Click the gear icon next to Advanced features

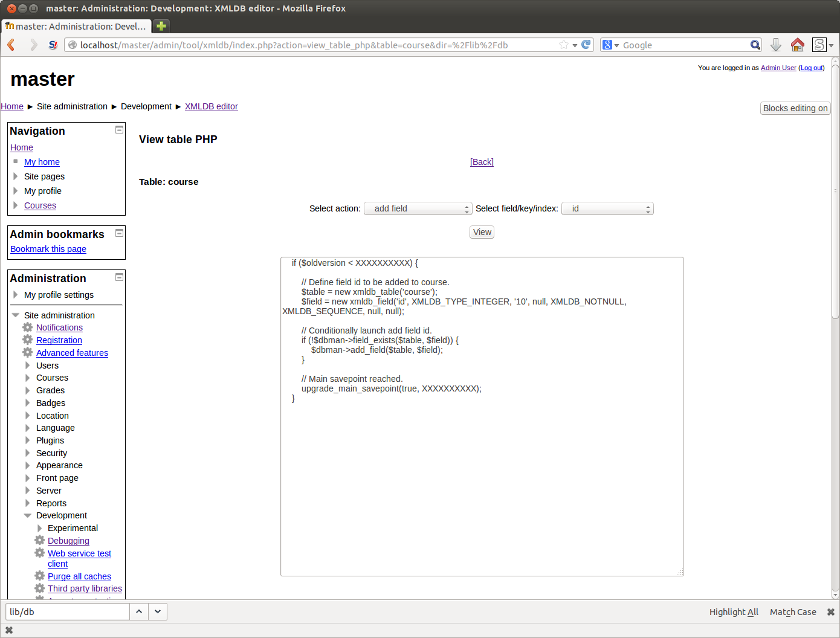tap(28, 352)
